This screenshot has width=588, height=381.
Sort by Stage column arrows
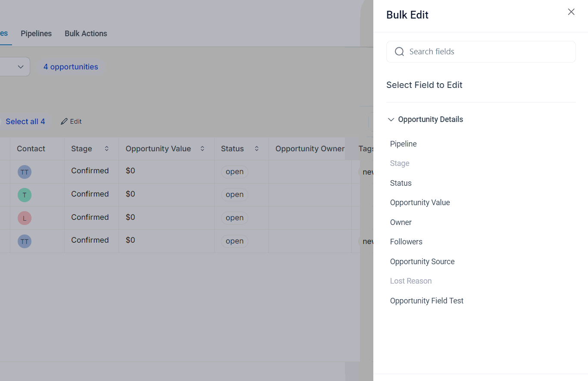[x=106, y=149]
